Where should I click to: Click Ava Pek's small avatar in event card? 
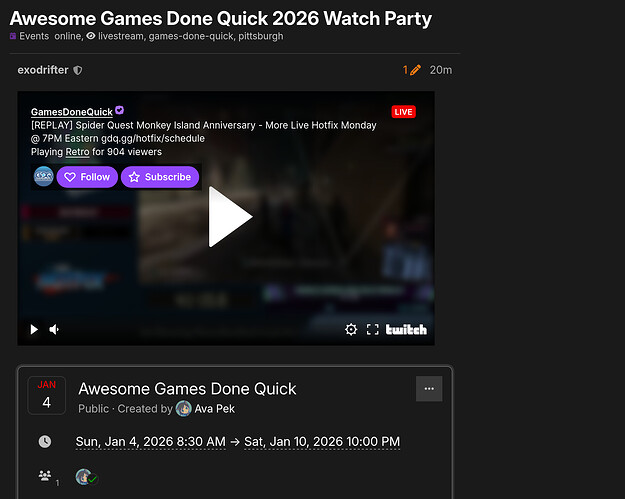tap(183, 409)
